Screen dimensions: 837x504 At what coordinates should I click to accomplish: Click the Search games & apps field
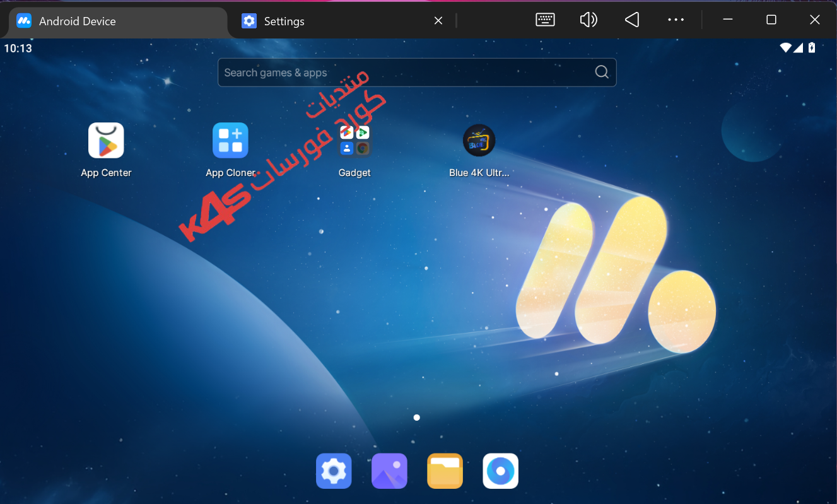[x=417, y=73]
